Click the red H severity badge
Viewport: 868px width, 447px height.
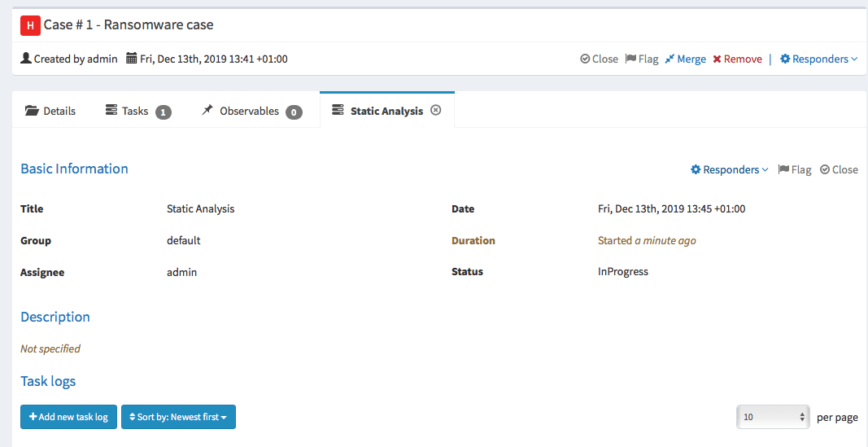30,25
